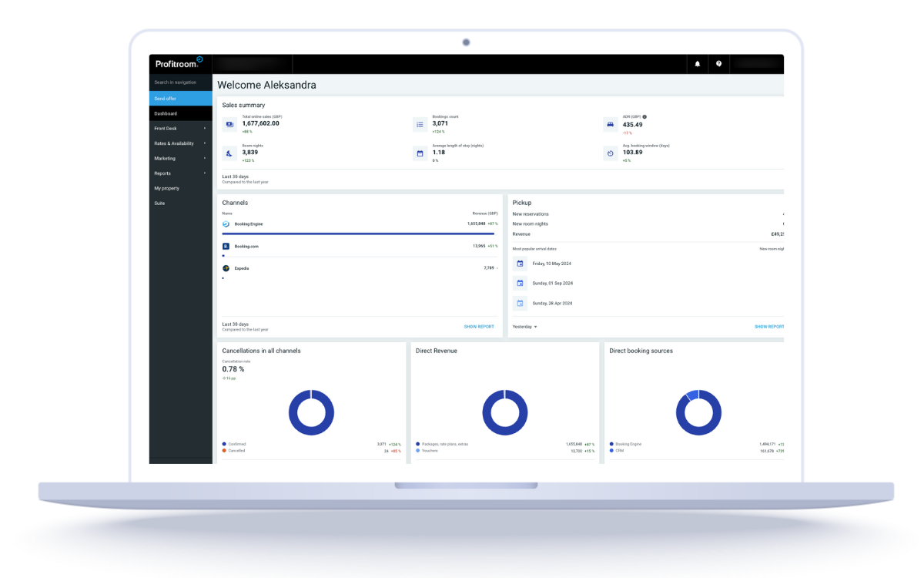Click the Send offer button

(x=180, y=99)
